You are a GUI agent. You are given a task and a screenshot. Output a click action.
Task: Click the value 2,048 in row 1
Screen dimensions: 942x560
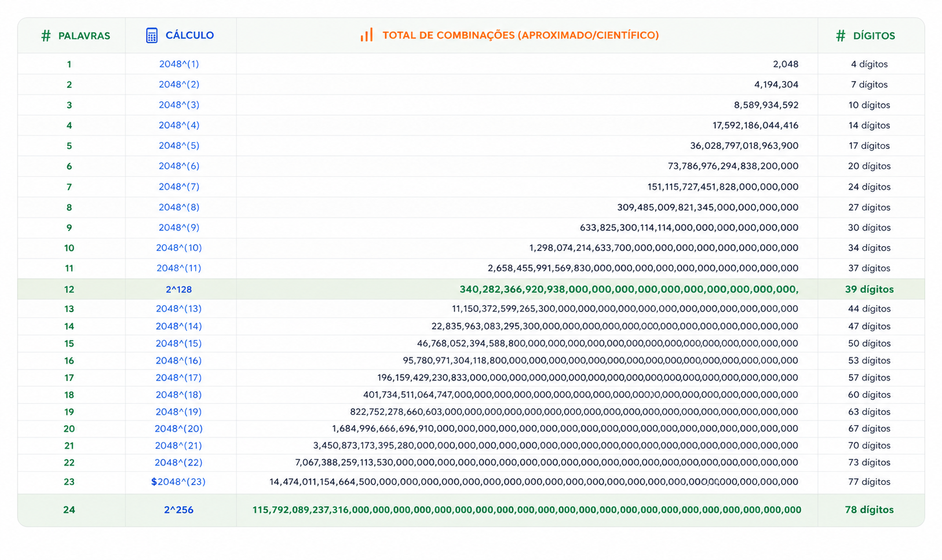(x=786, y=64)
